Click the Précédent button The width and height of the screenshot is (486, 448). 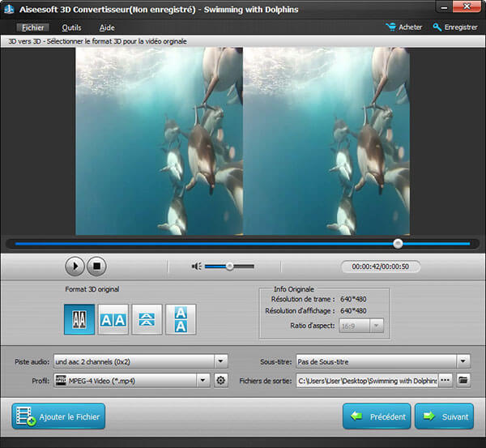(377, 416)
